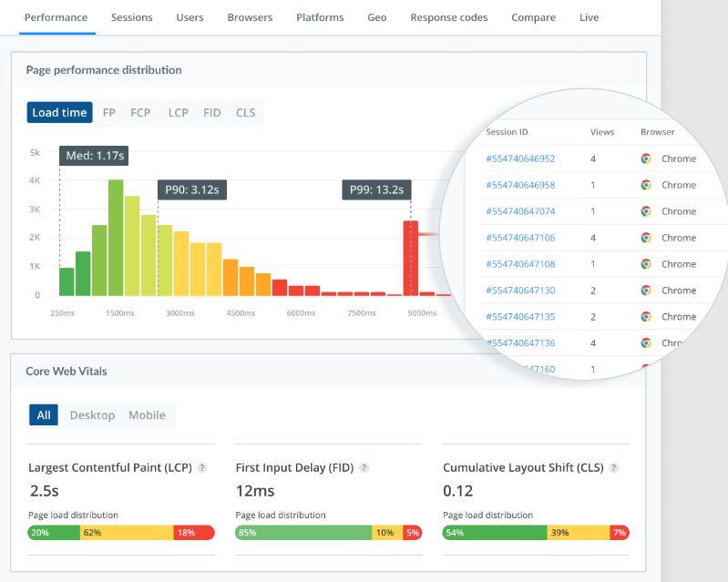Click Chrome icon in session #554740646952 row
The image size is (728, 582).
(646, 158)
